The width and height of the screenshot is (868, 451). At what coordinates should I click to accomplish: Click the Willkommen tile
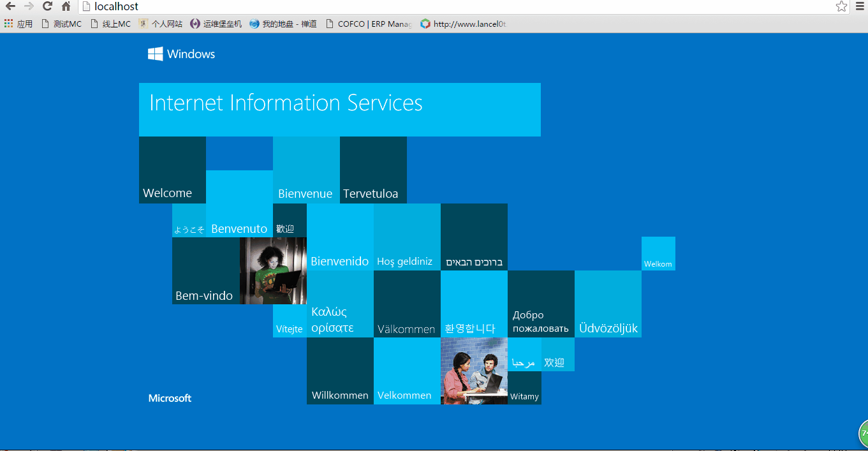click(340, 371)
